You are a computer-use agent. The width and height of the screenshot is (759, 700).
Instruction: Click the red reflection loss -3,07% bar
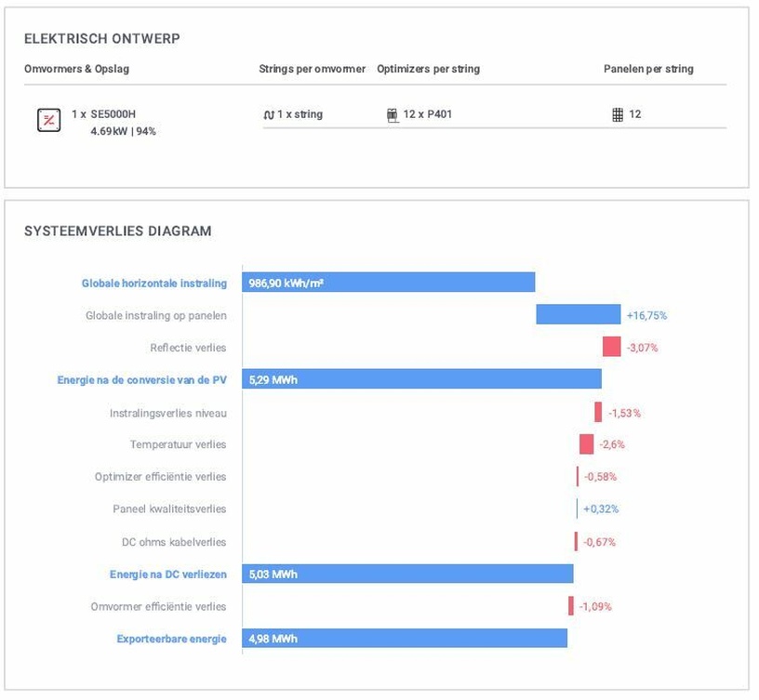611,347
